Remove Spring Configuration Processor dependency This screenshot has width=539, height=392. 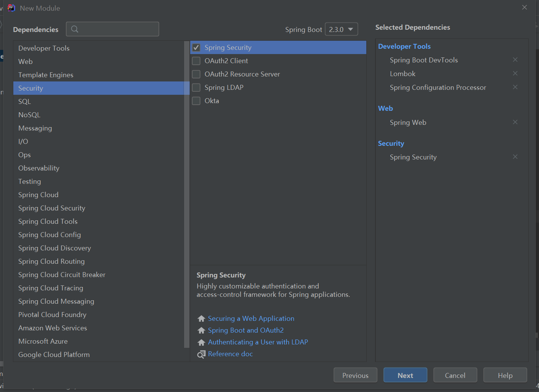click(x=515, y=87)
